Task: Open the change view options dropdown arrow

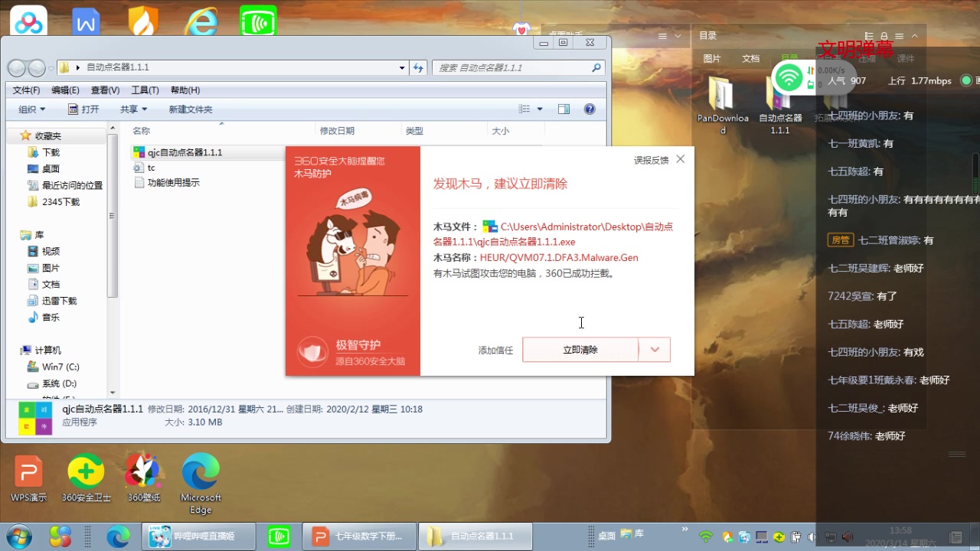Action: (x=540, y=109)
